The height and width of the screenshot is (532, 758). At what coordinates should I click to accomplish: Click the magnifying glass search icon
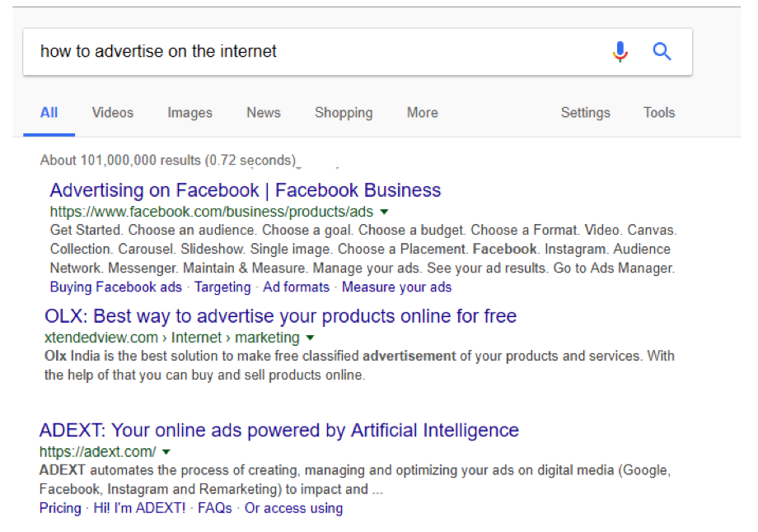coord(662,52)
